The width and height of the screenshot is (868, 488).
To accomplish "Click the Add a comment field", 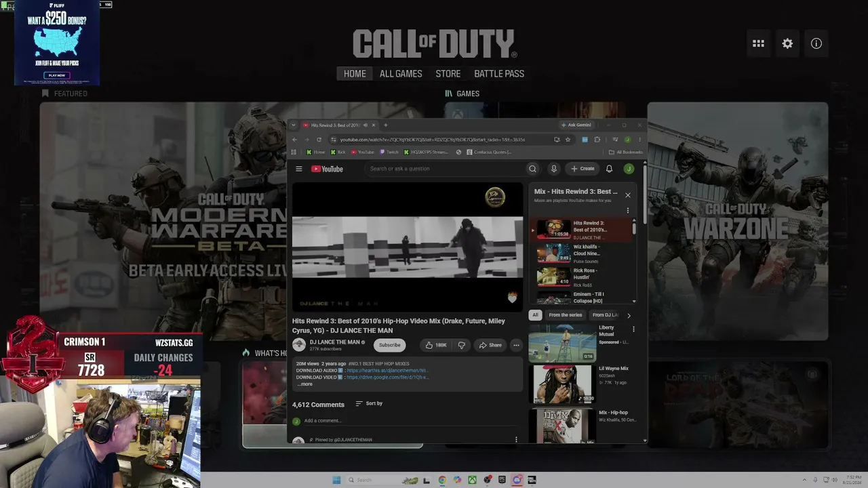I will pos(411,421).
